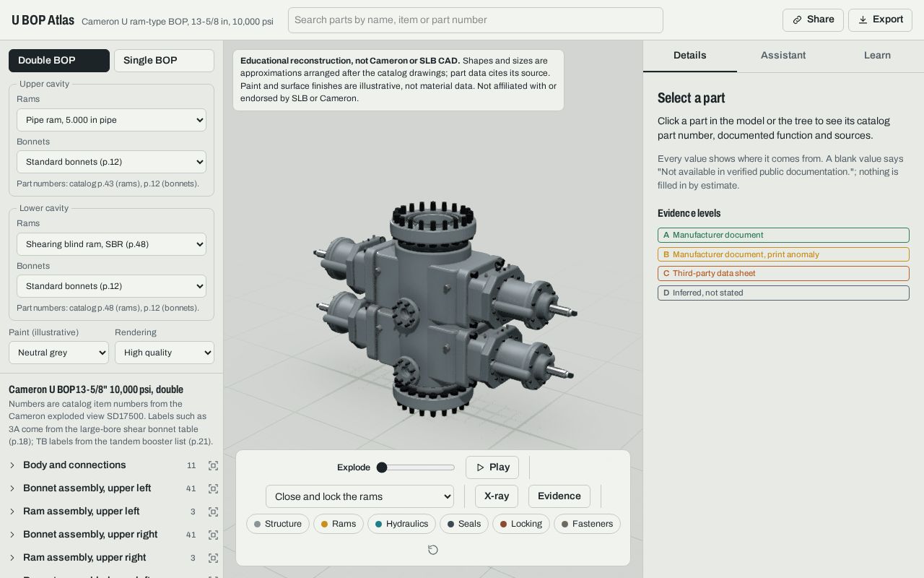Switch to the Assistant tab

(x=783, y=56)
